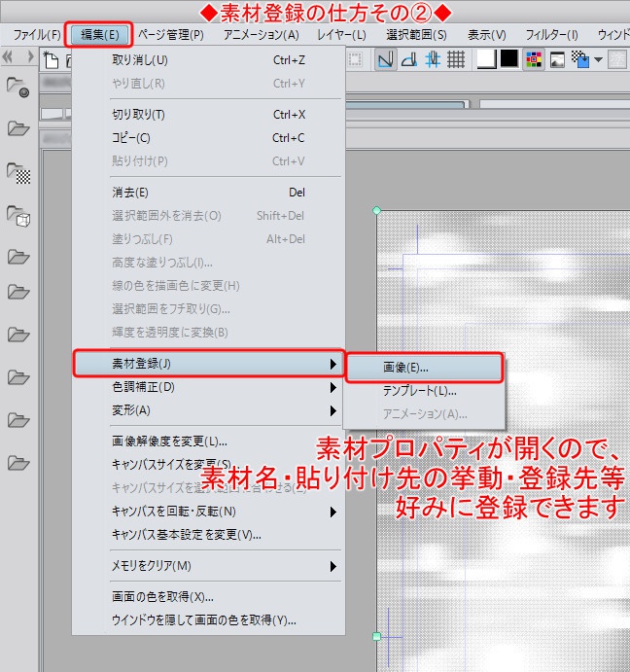Open the フィルター(I) menu

tap(551, 35)
